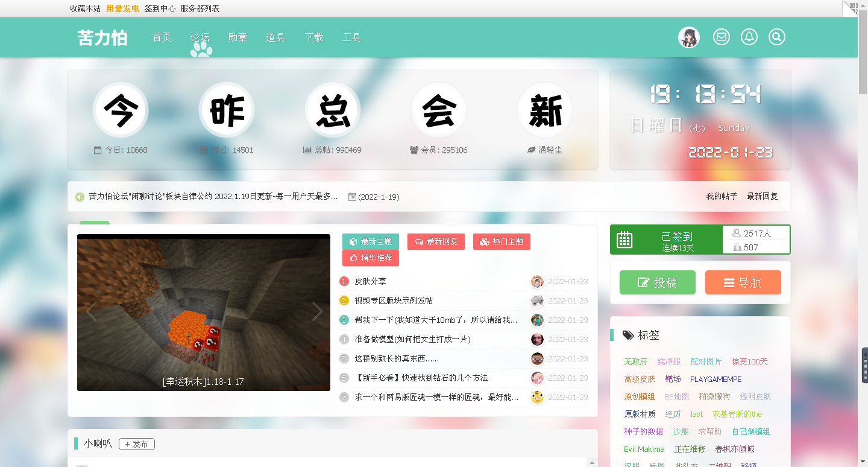Go to previous slide with left chevron
This screenshot has width=868, height=467.
90,312
